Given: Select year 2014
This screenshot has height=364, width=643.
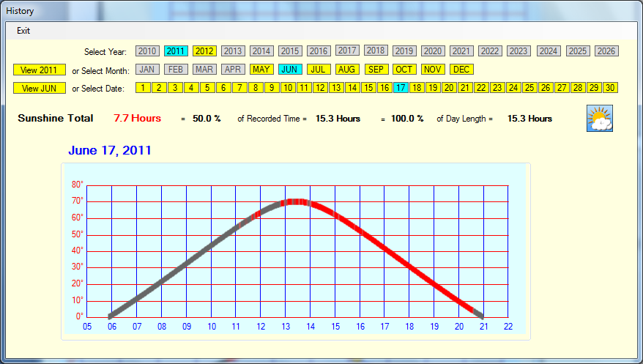Looking at the screenshot, I should point(261,51).
